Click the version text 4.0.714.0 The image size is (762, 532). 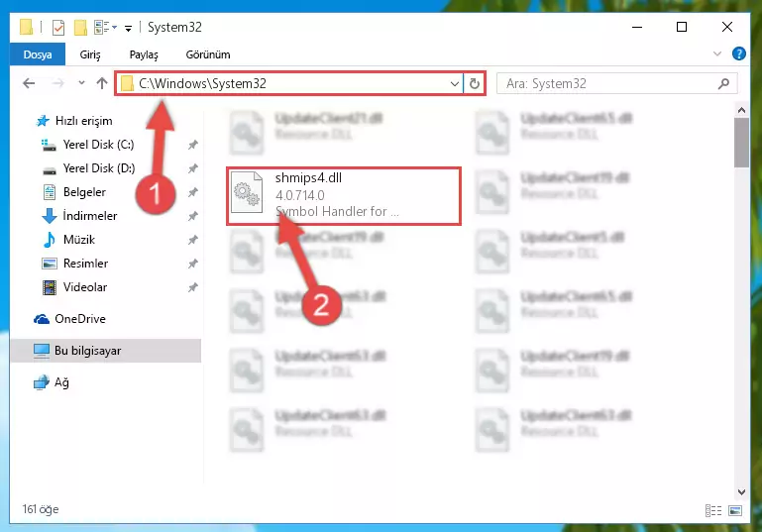tap(300, 195)
